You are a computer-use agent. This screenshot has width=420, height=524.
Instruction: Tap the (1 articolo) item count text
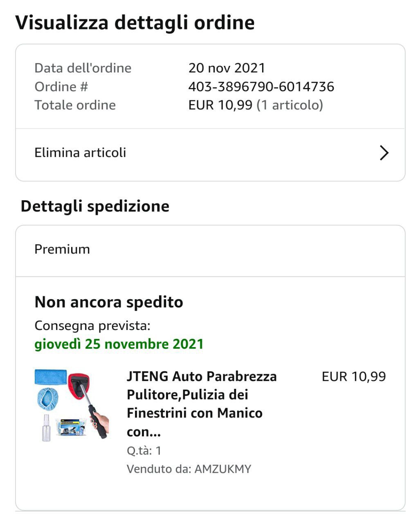tap(290, 105)
